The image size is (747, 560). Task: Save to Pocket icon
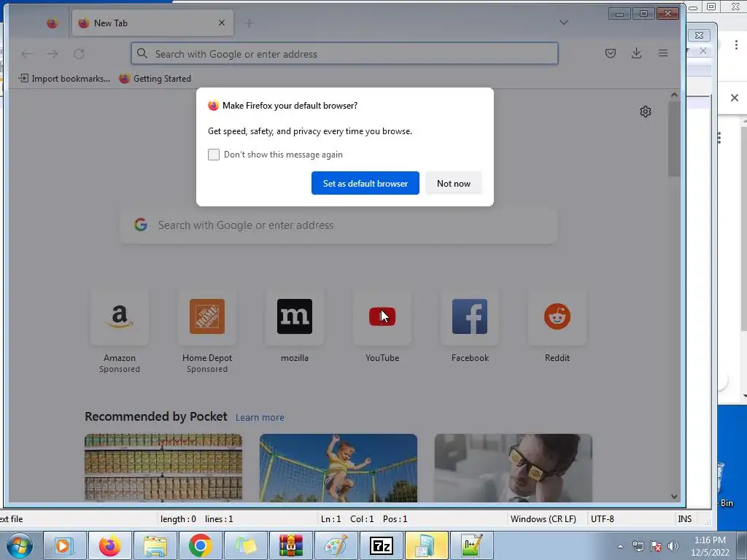pos(611,53)
